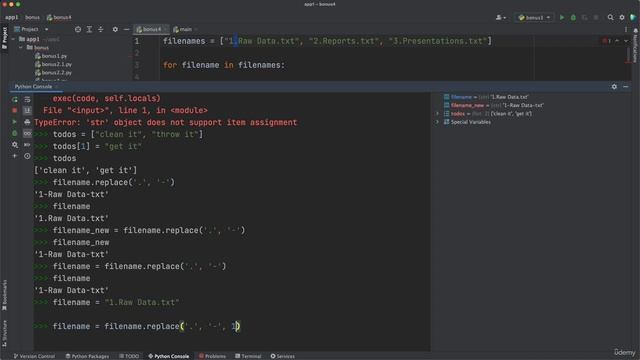This screenshot has height=360, width=640.
Task: Attach debugger to console (green bug)
Action: coord(15,133)
